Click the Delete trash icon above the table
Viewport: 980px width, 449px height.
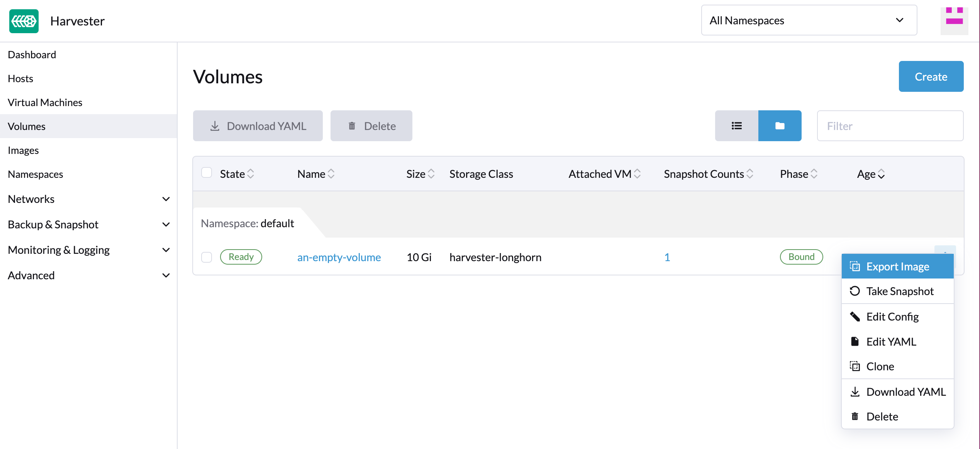click(x=352, y=126)
